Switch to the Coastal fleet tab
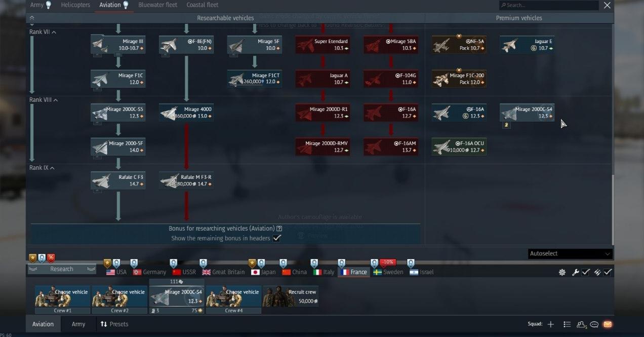This screenshot has height=337, width=644. click(203, 5)
